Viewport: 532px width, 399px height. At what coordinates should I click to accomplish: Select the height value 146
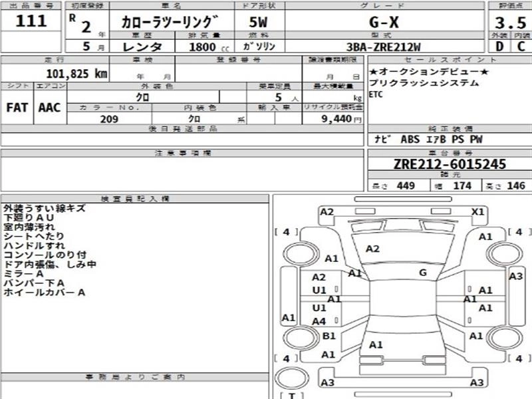tap(516, 186)
